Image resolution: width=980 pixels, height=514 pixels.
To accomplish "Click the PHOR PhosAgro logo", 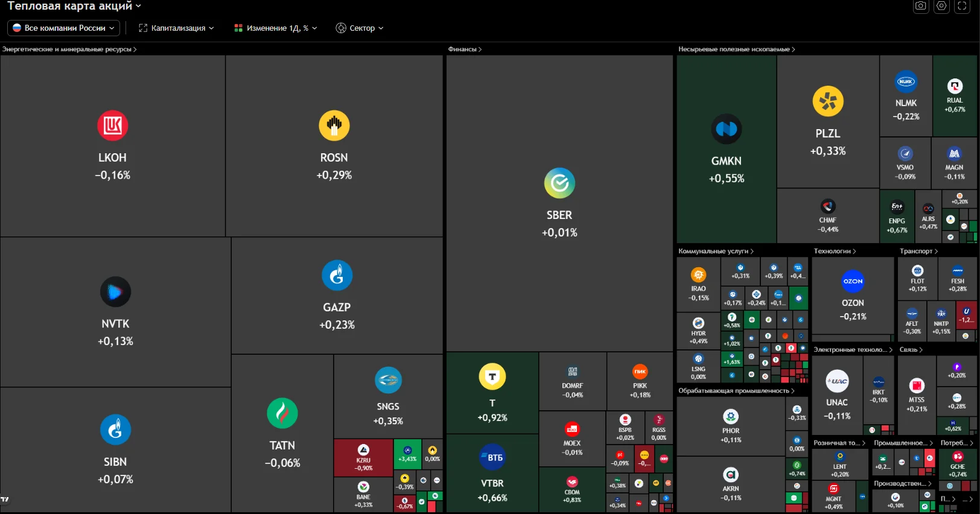I will point(731,416).
